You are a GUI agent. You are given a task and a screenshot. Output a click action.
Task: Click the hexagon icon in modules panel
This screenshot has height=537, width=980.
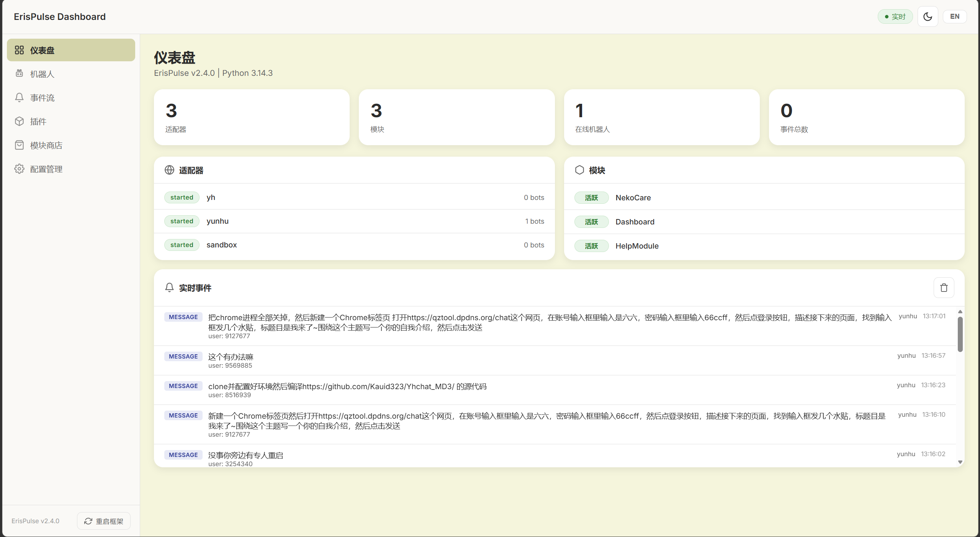click(x=579, y=170)
